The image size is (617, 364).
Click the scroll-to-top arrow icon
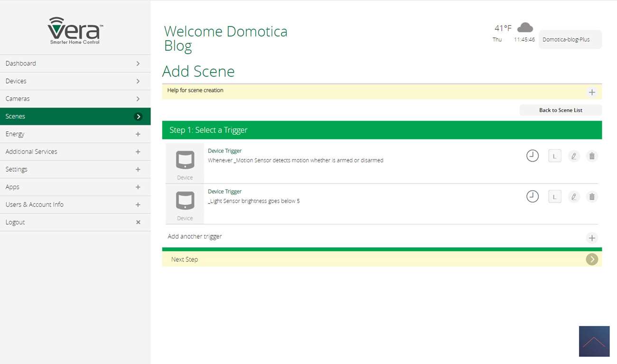click(594, 341)
